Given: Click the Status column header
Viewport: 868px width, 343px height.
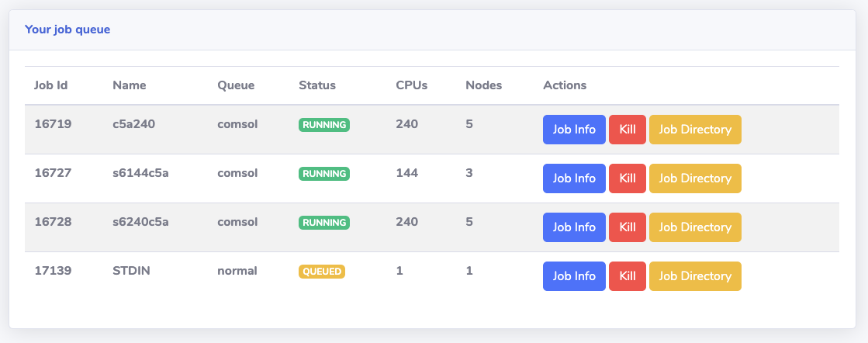Looking at the screenshot, I should tap(317, 85).
